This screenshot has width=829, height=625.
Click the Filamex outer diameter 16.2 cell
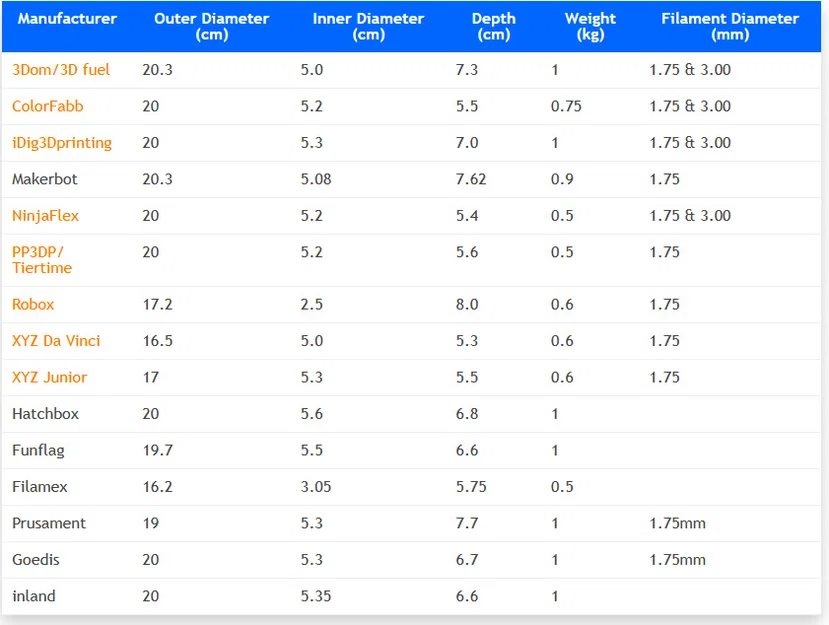158,487
